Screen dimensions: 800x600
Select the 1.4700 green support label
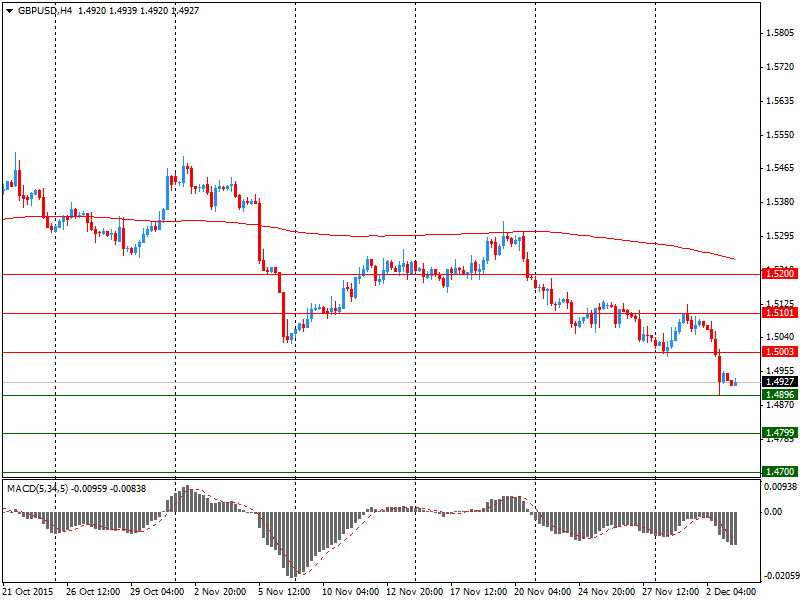(x=779, y=471)
